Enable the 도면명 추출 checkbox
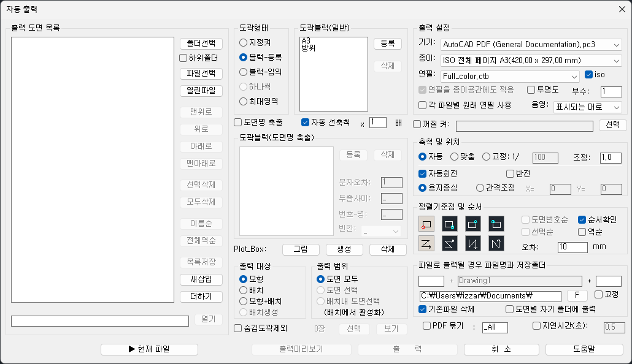The image size is (632, 364). point(258,122)
